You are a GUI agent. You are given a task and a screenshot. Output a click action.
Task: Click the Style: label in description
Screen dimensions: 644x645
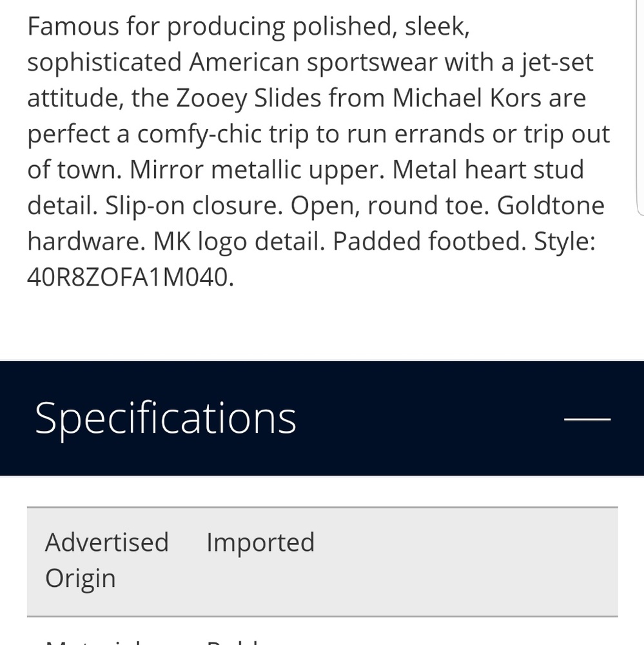564,241
